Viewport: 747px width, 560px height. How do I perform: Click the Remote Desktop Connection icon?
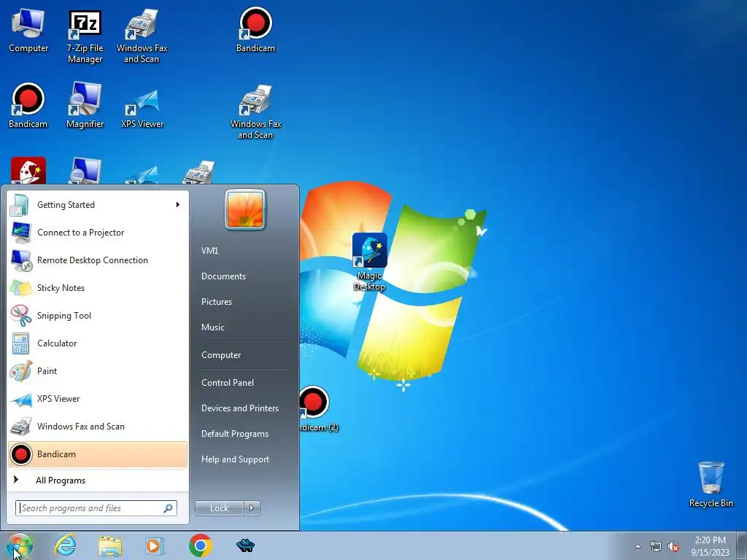coord(21,260)
